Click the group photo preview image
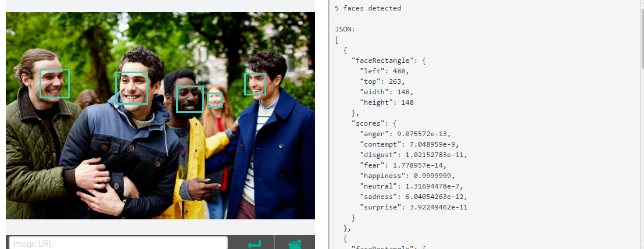The height and width of the screenshot is (249, 644). 160,115
